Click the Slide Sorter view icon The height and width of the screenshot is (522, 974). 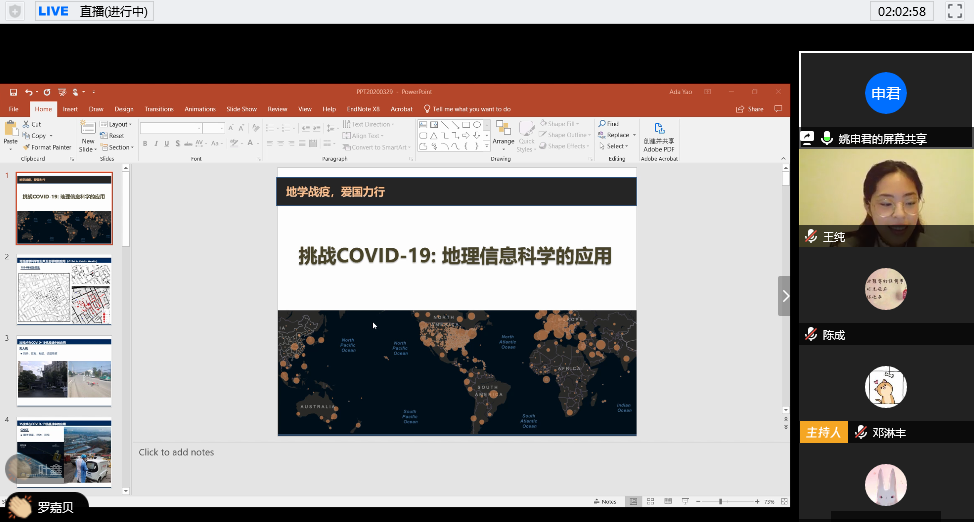tap(651, 501)
